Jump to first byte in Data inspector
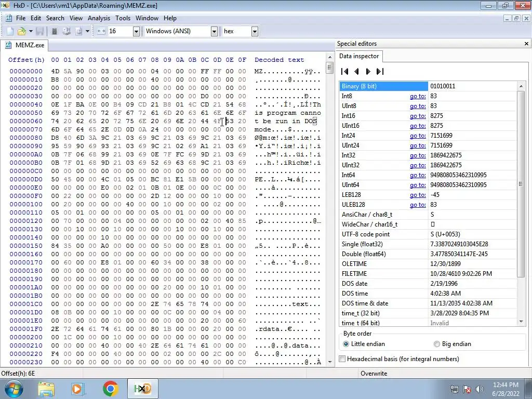This screenshot has width=532, height=399. [x=345, y=71]
